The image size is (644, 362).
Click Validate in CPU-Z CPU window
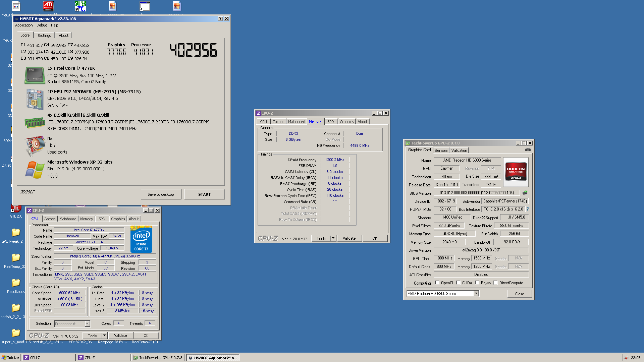pyautogui.click(x=120, y=336)
